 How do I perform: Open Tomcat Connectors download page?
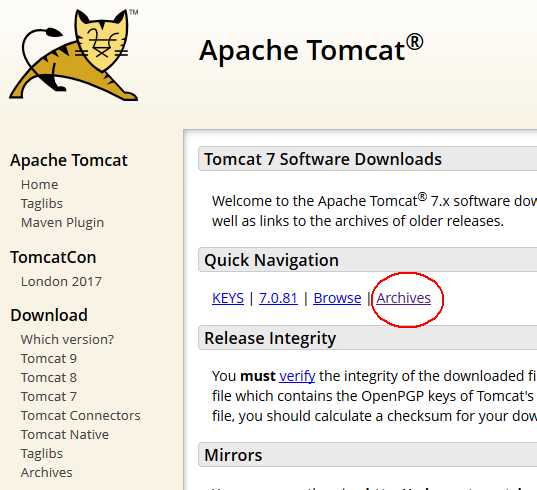80,415
